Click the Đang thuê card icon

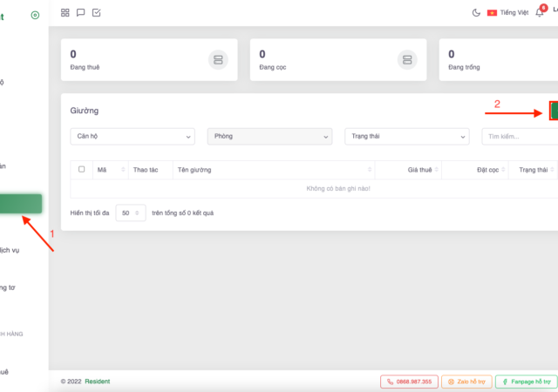tap(218, 59)
